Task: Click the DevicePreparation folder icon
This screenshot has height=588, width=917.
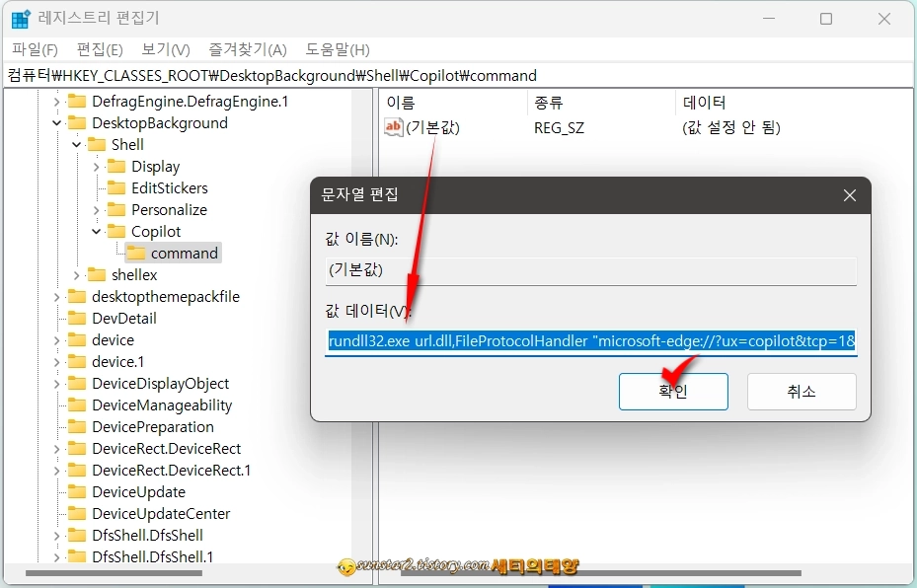Action: [x=77, y=426]
